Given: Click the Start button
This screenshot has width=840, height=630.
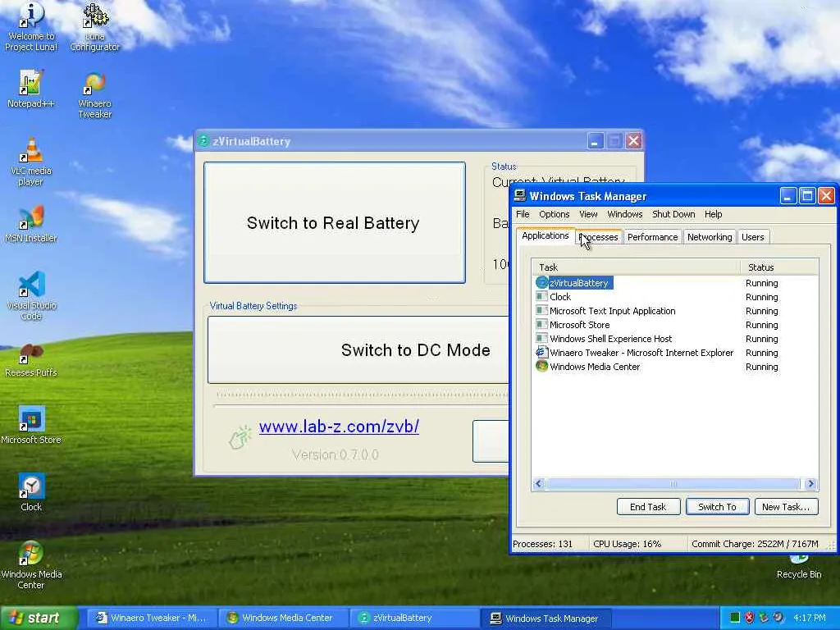Looking at the screenshot, I should (x=39, y=618).
